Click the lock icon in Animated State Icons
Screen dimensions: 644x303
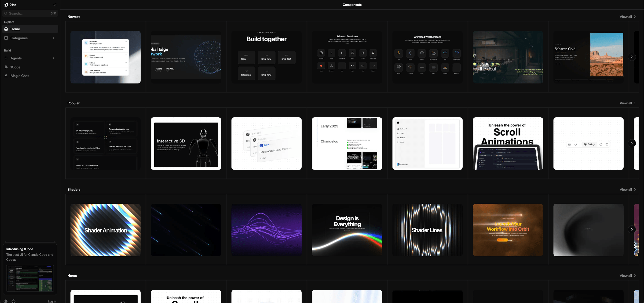(352, 53)
